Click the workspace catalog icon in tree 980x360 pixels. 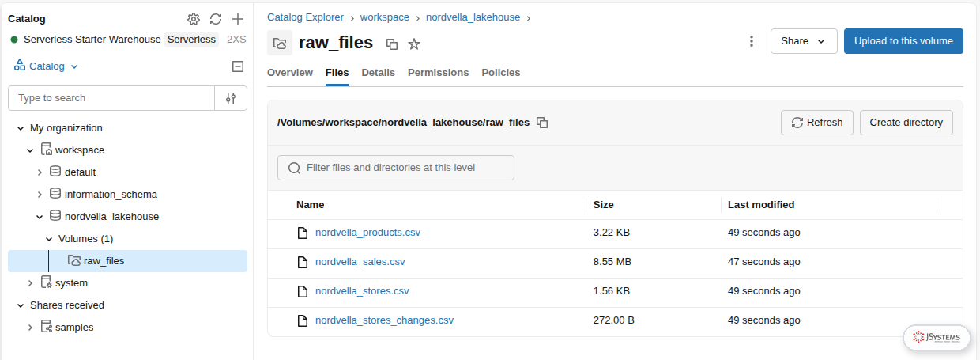click(x=47, y=150)
